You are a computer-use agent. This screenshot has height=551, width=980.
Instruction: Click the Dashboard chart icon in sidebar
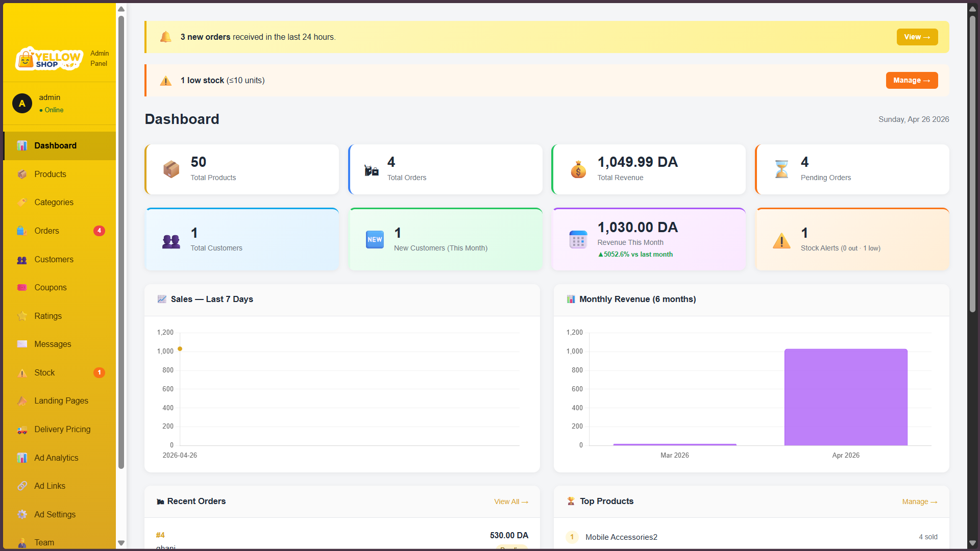22,146
